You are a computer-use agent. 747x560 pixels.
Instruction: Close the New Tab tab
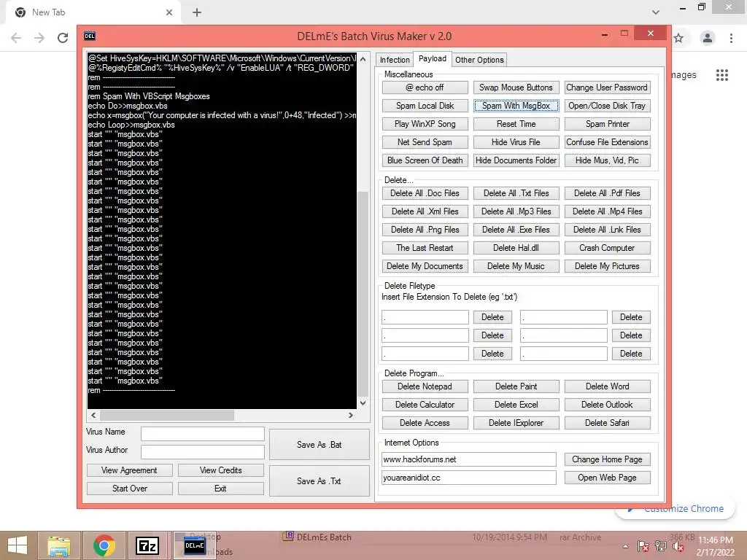169,12
